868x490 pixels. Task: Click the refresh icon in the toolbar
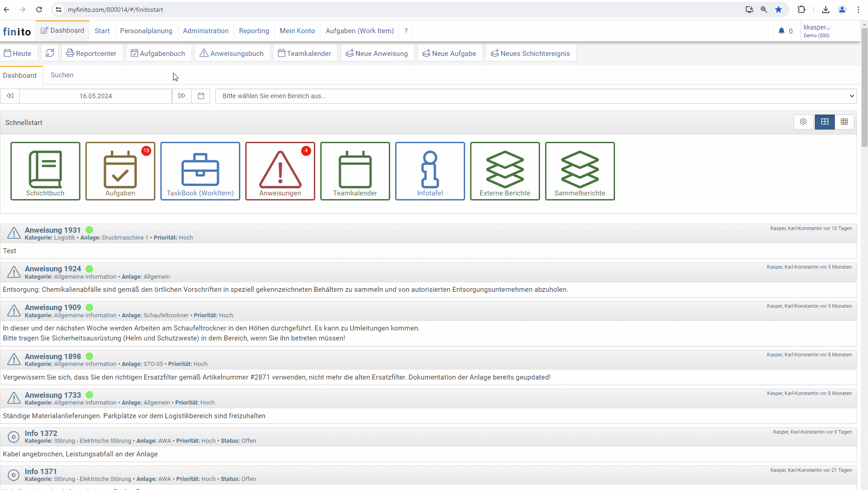coord(50,53)
